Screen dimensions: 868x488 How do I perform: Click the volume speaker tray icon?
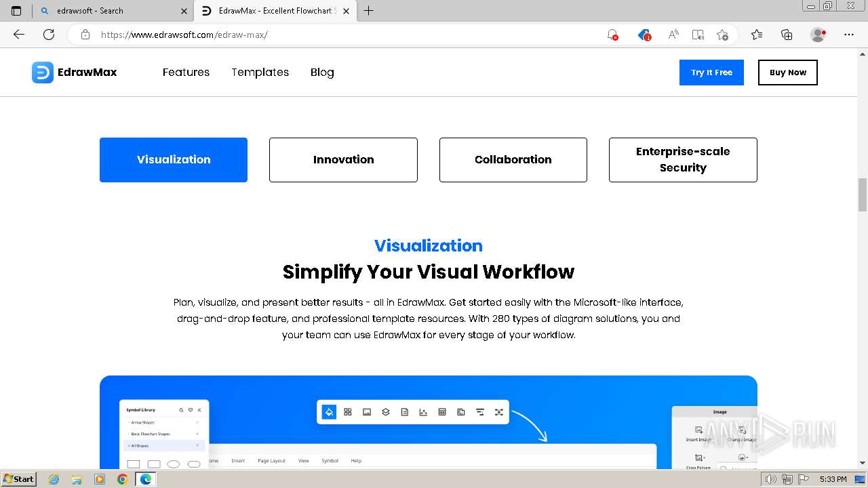pyautogui.click(x=771, y=479)
